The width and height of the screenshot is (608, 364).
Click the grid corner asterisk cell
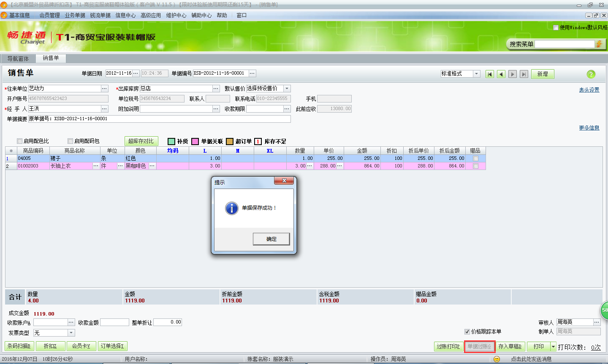click(x=11, y=151)
